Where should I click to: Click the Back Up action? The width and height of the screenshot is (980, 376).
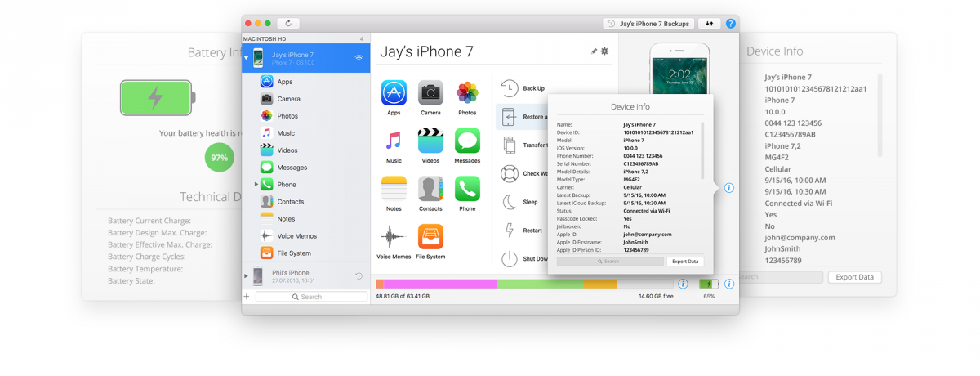[x=523, y=88]
